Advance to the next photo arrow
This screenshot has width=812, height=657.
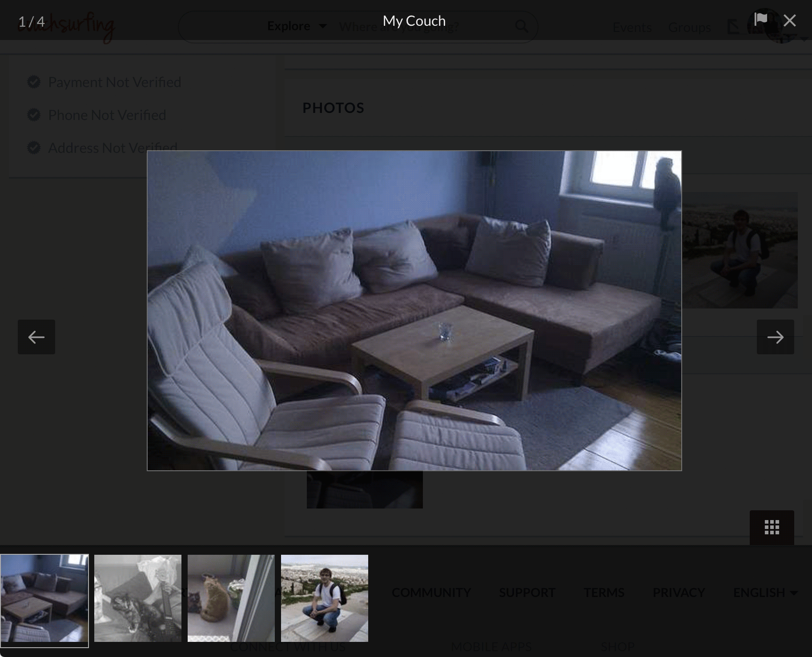tap(776, 337)
